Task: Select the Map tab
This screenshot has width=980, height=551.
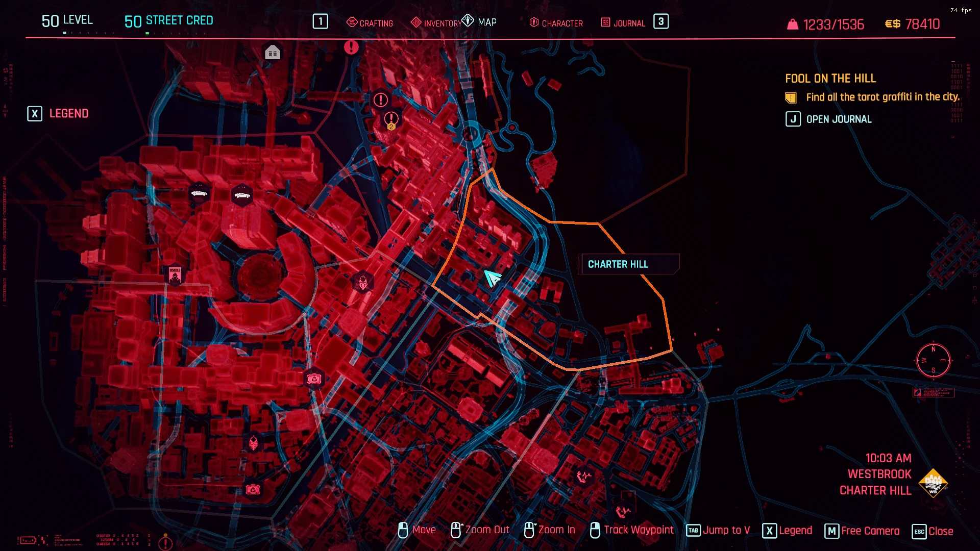Action: [479, 21]
